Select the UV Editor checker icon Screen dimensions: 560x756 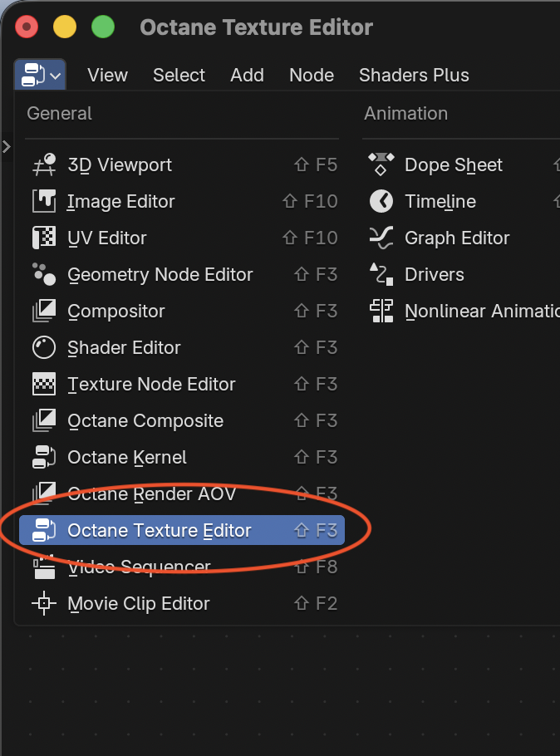click(x=44, y=238)
